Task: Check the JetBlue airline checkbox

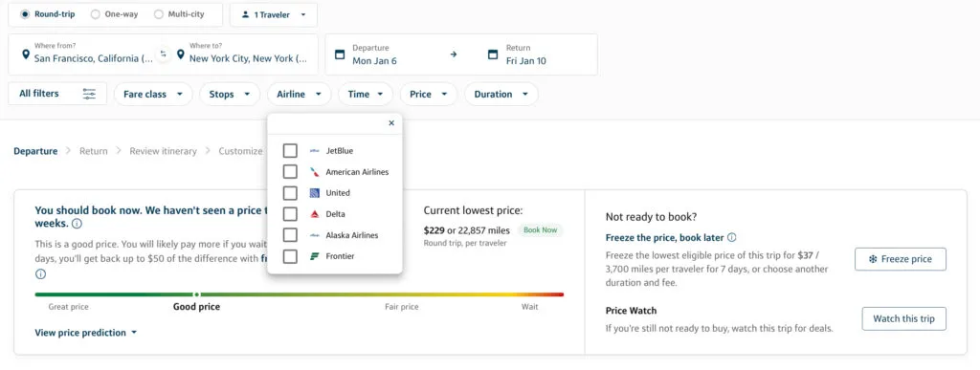Action: 290,150
